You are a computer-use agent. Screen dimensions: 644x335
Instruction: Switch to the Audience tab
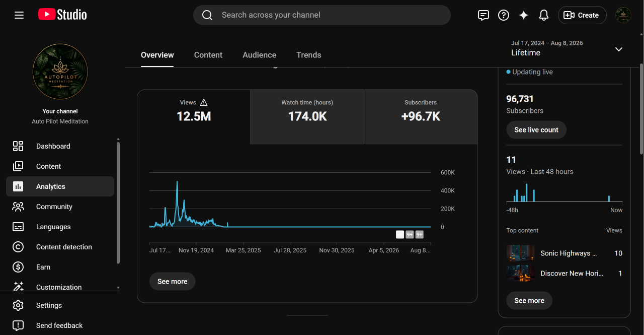point(259,55)
